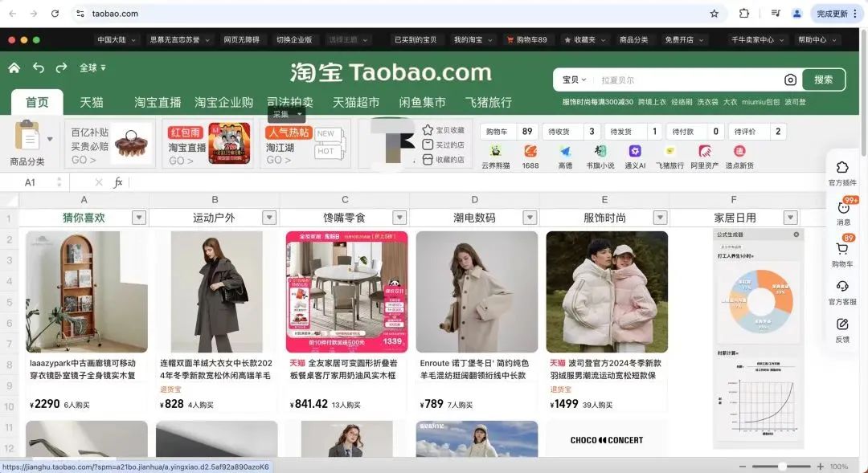Reload the page in the browser

(x=55, y=14)
